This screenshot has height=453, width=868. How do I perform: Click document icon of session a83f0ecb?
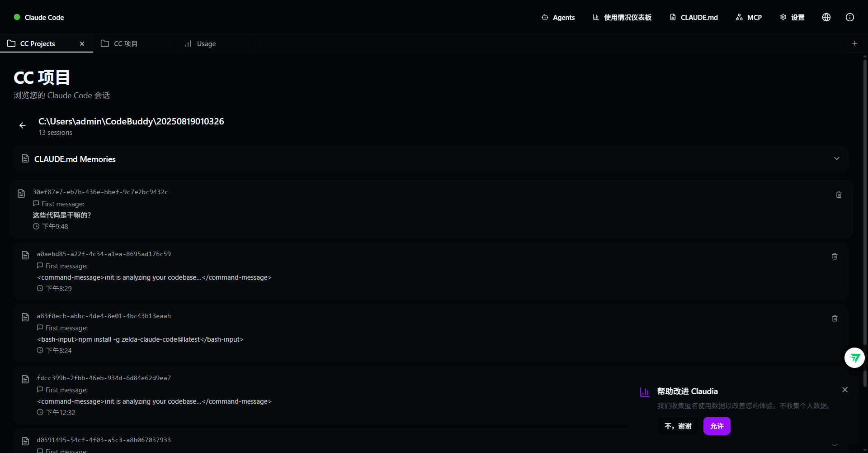tap(25, 318)
